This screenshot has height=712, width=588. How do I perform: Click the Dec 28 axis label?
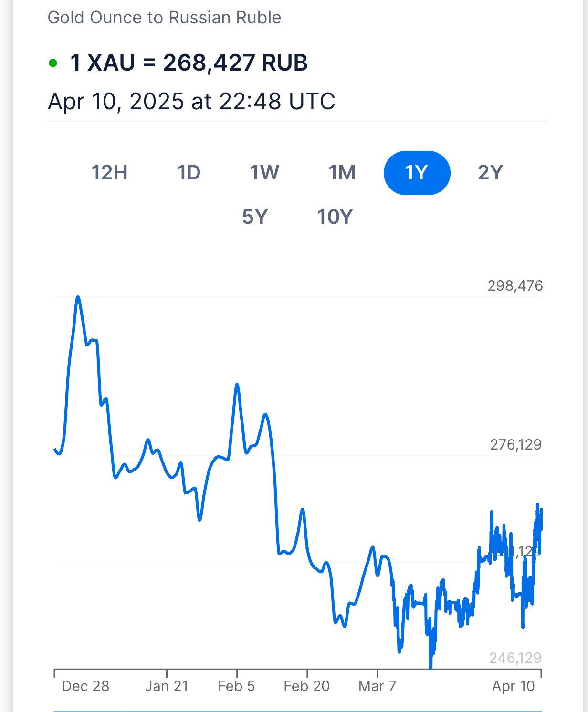pyautogui.click(x=85, y=686)
